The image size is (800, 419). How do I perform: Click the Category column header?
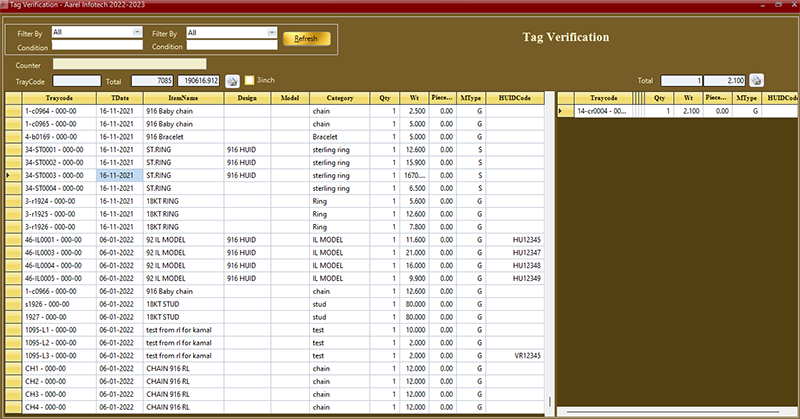pos(340,98)
